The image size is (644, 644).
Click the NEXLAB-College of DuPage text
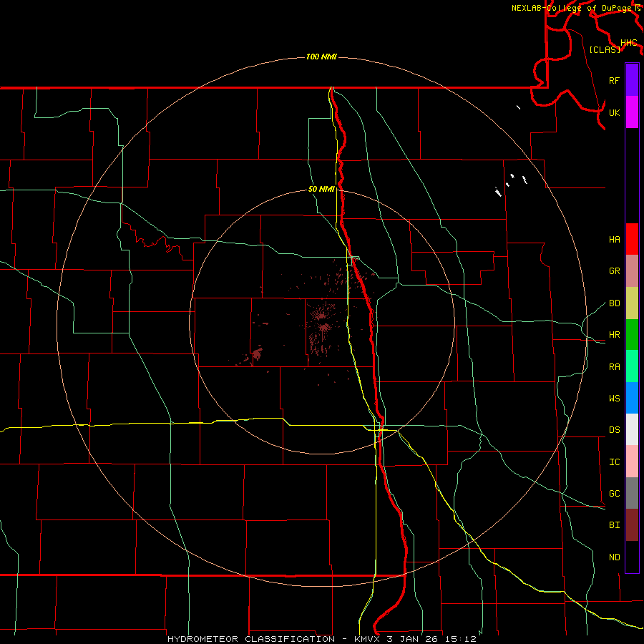572,8
